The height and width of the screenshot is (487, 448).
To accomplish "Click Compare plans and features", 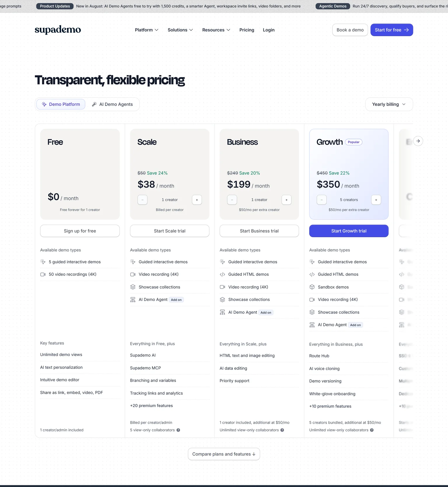I will point(224,454).
